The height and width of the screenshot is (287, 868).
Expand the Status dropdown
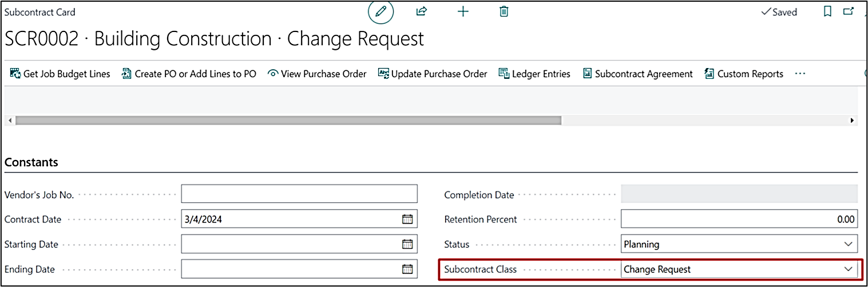point(848,244)
